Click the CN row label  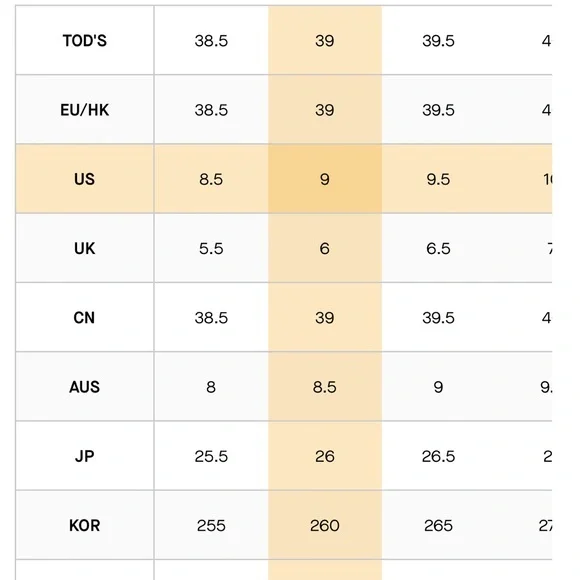coord(85,317)
